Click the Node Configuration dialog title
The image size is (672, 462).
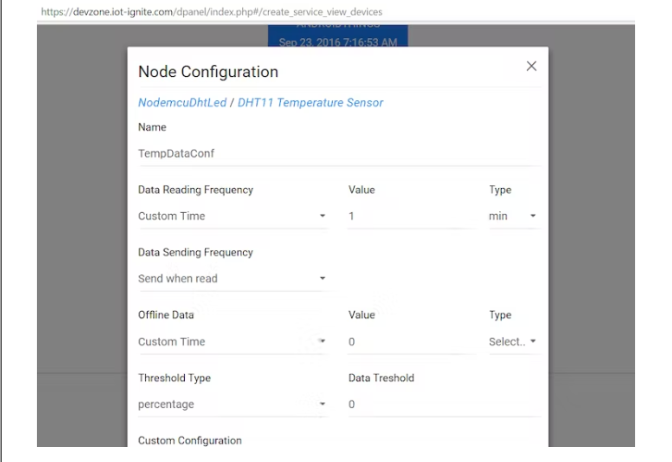[208, 72]
